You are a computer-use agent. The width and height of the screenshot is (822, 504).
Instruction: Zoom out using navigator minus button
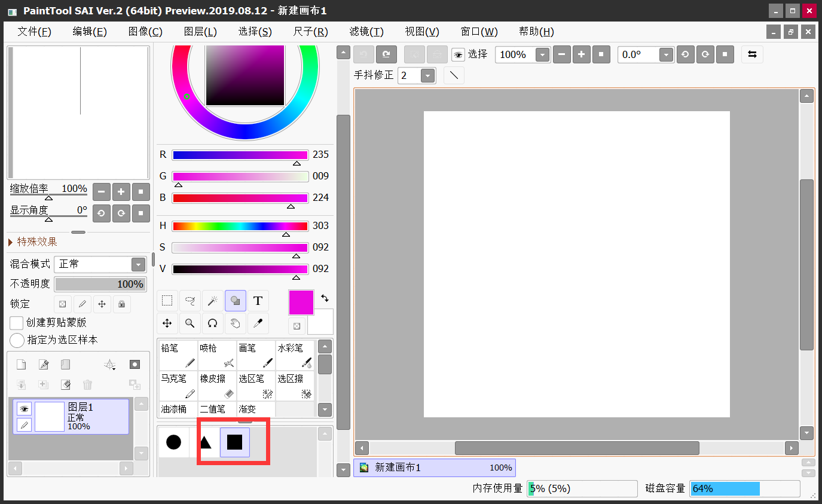click(x=102, y=192)
